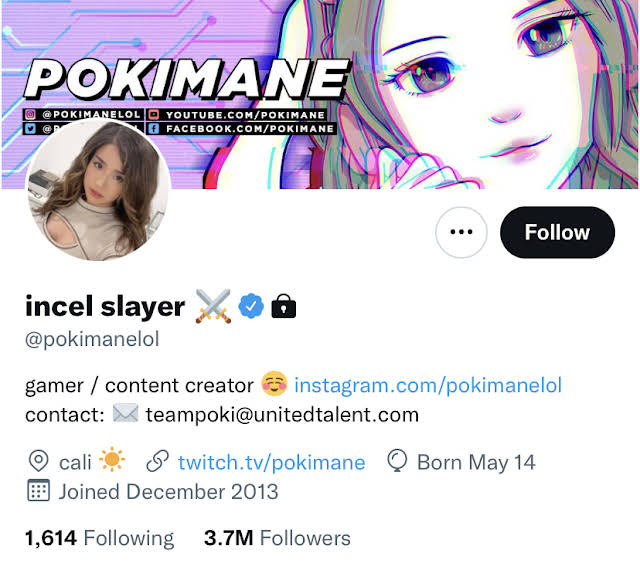The width and height of the screenshot is (640, 570).
Task: Open the instagram.com/pokimanelol link
Action: pyautogui.click(x=428, y=385)
